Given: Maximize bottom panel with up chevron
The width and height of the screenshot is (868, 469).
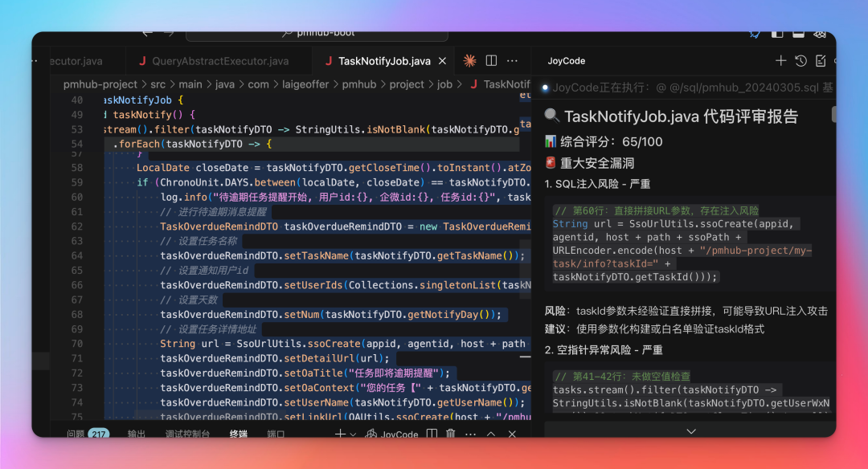Looking at the screenshot, I should click(x=491, y=434).
